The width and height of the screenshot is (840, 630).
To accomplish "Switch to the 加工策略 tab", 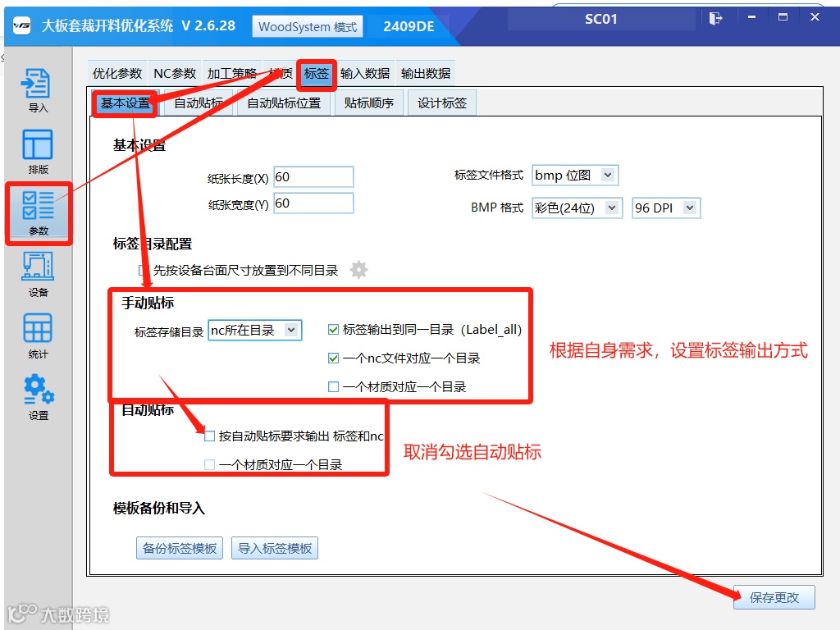I will click(x=232, y=73).
